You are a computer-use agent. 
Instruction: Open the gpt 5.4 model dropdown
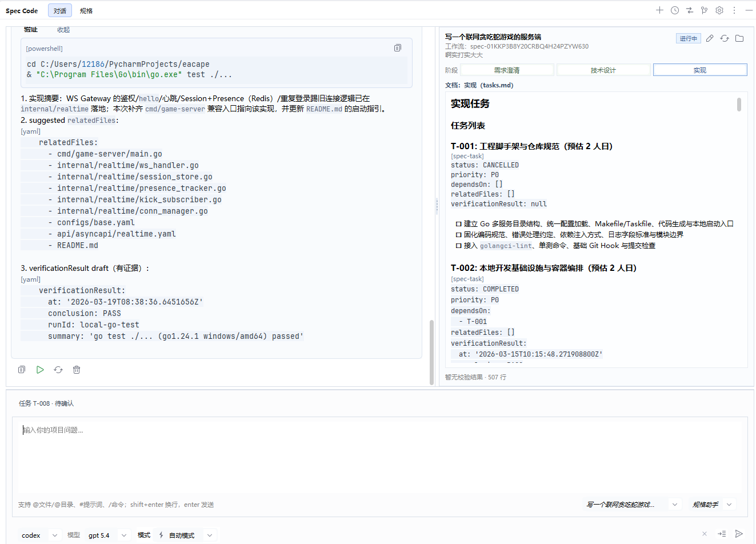[x=107, y=535]
